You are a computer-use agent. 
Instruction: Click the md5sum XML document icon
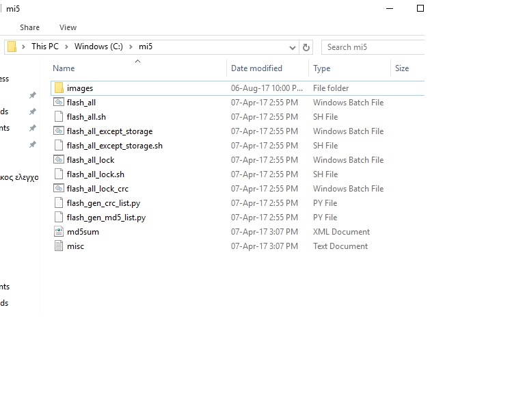click(x=59, y=232)
